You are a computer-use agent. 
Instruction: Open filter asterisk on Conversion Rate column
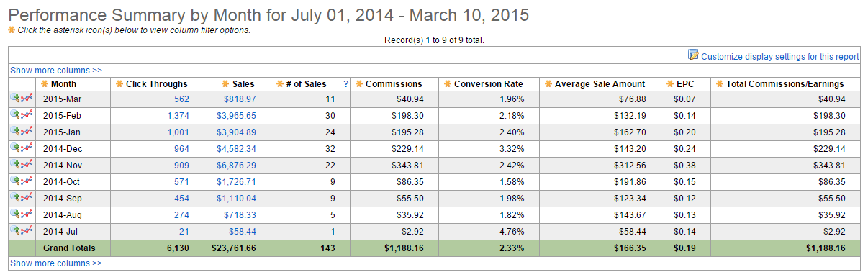point(448,84)
